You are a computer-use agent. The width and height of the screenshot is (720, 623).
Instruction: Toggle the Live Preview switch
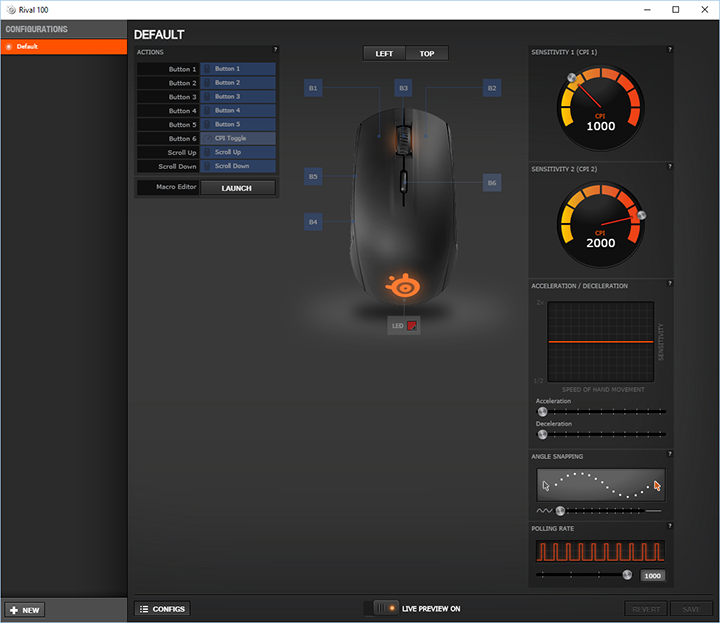pos(385,608)
